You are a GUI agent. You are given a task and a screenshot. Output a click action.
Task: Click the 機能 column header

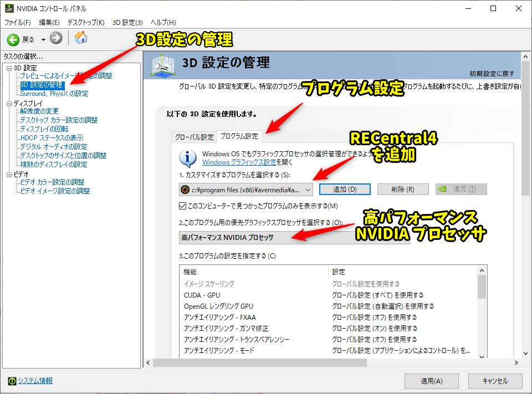pos(254,272)
